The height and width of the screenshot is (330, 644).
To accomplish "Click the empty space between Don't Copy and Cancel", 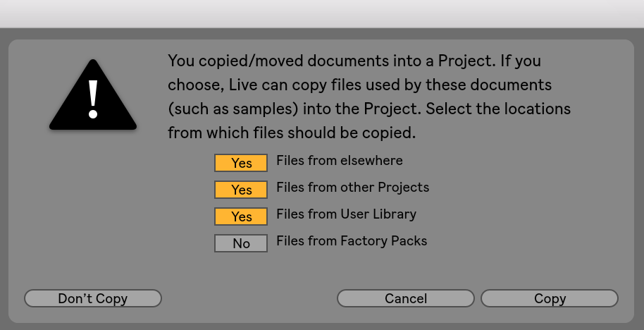I will pyautogui.click(x=249, y=298).
